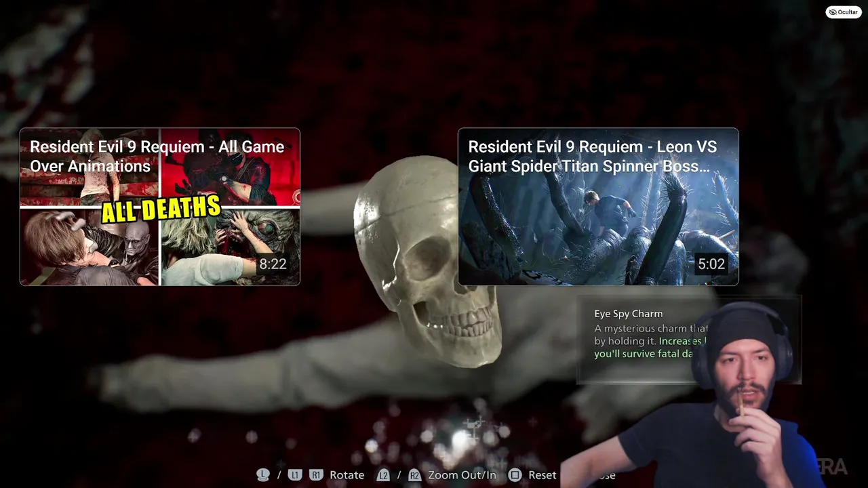The width and height of the screenshot is (868, 488).
Task: Click the L1 button icon
Action: (294, 475)
